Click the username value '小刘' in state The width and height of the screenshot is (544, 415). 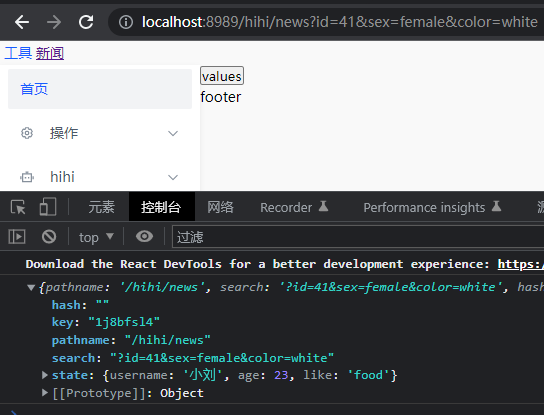pos(203,375)
